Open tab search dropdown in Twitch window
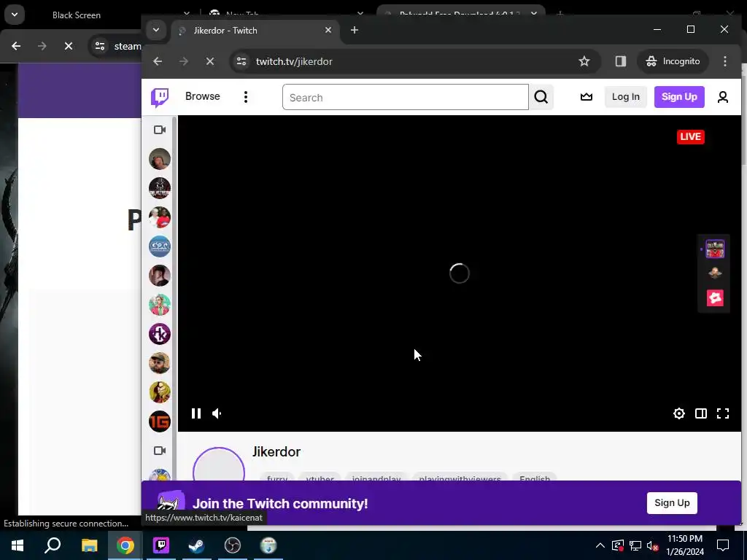Screen dimensions: 747x560 (156, 30)
